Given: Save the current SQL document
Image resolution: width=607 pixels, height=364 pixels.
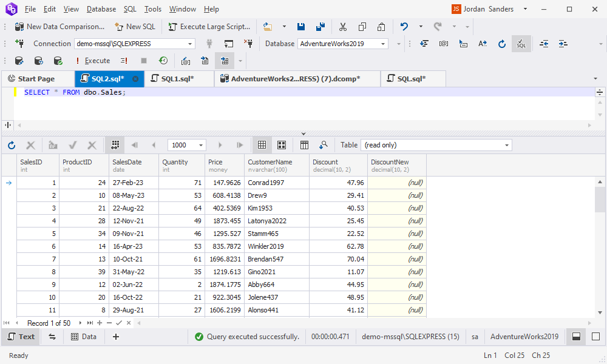Looking at the screenshot, I should click(301, 26).
